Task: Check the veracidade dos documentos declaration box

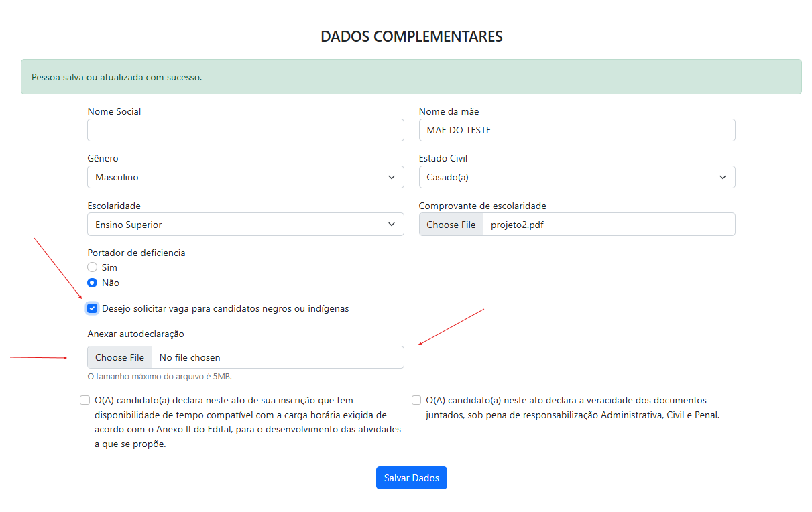Action: click(x=416, y=401)
